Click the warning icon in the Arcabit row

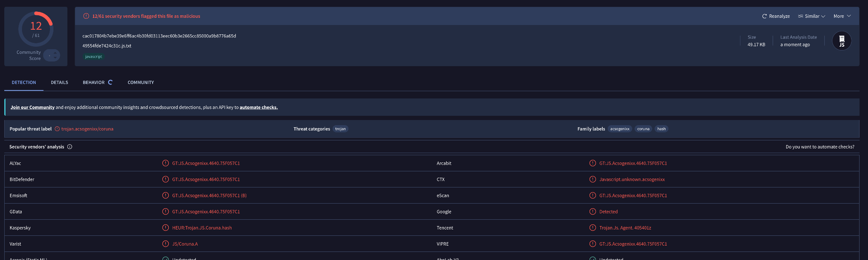click(x=593, y=163)
